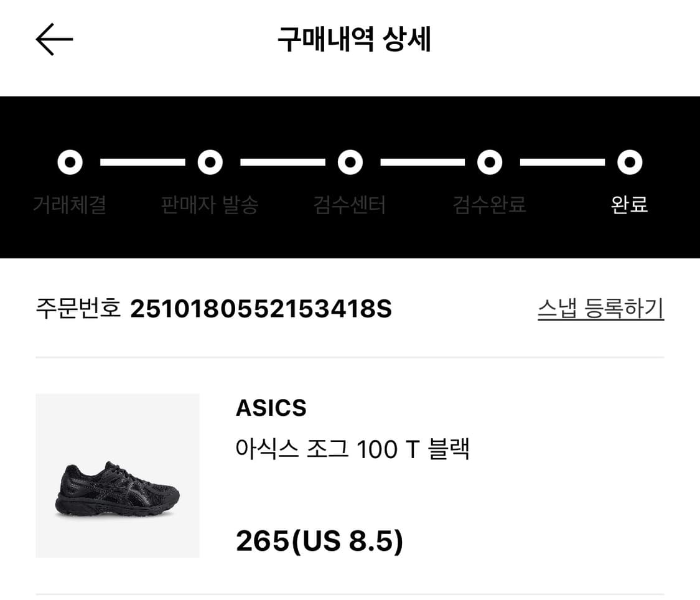Open 스냅 등록하기 link
Image resolution: width=700 pixels, height=600 pixels.
click(x=601, y=308)
